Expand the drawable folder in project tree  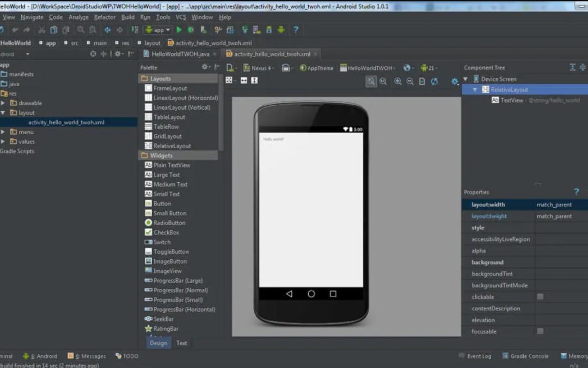click(3, 103)
